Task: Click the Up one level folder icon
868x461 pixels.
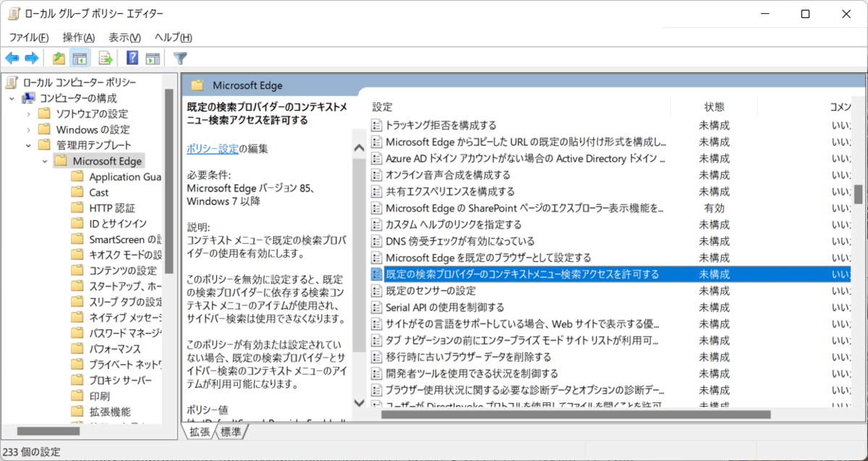Action: (x=59, y=59)
